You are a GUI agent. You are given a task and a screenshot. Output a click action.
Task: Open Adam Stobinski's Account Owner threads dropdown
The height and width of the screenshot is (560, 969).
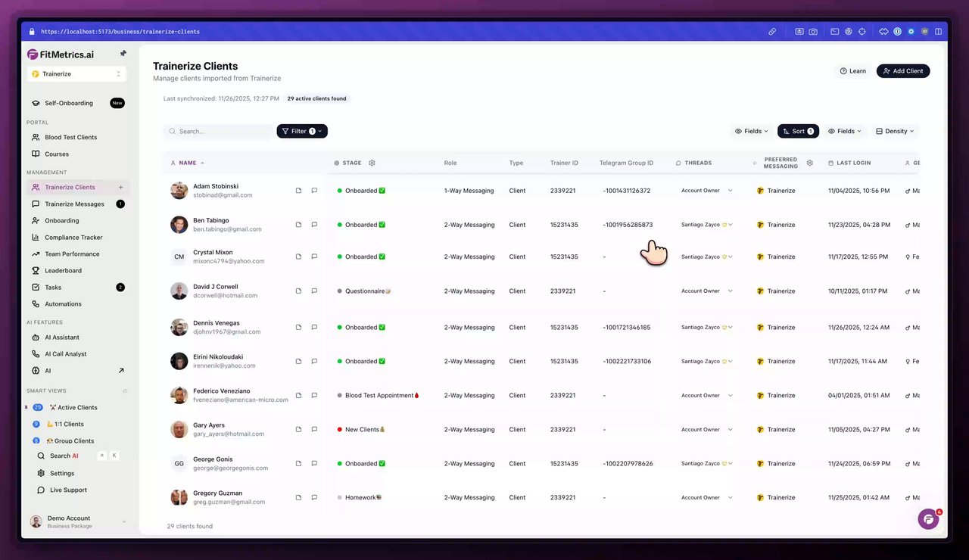click(x=707, y=191)
